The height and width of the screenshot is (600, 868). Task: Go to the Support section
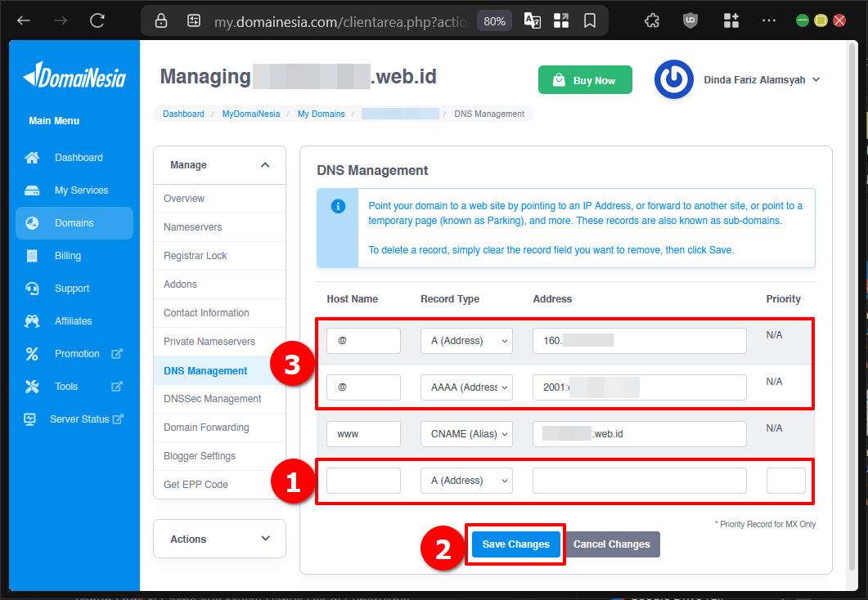point(73,288)
